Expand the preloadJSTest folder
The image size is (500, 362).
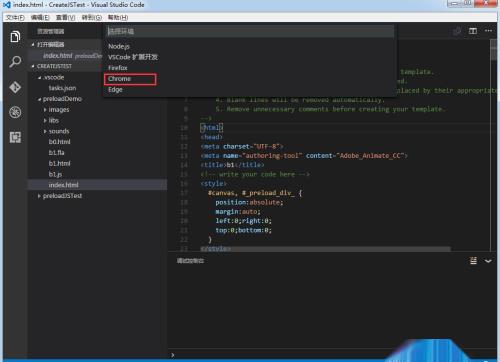point(39,196)
